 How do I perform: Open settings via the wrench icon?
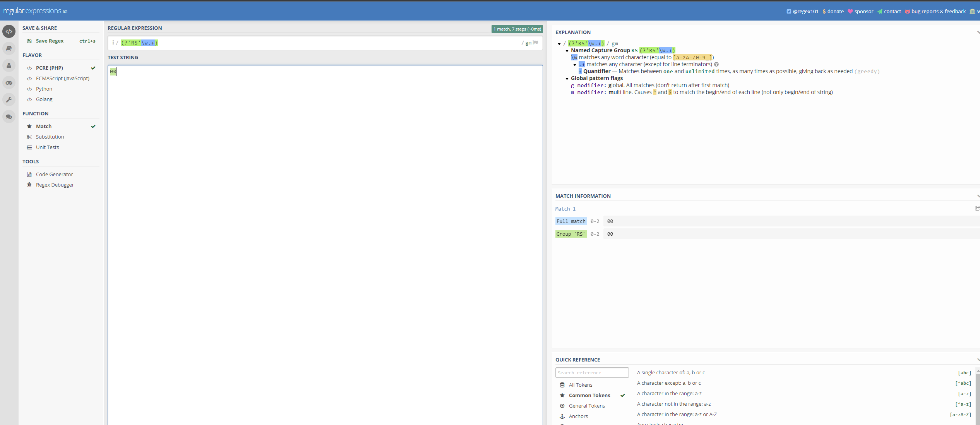[x=9, y=100]
